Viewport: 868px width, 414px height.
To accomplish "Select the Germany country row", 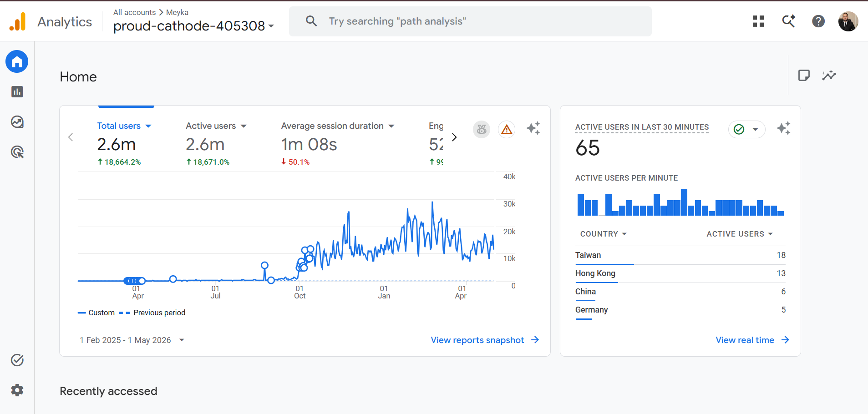I will 680,310.
